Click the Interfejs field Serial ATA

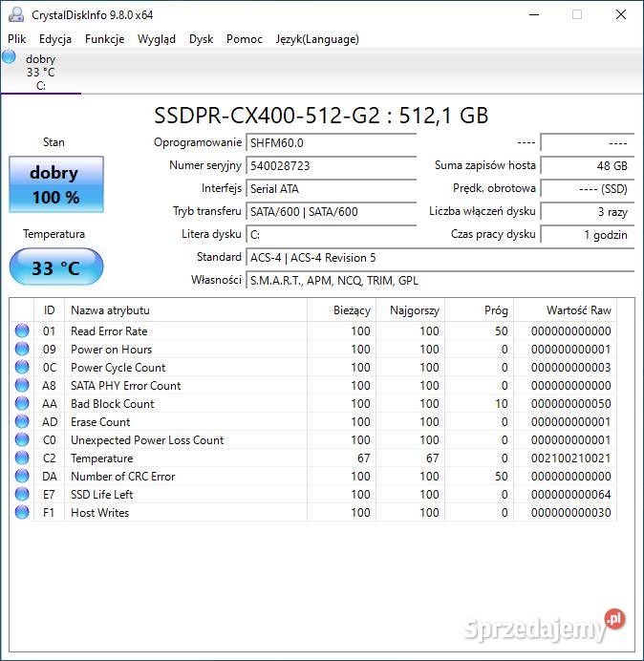[331, 188]
